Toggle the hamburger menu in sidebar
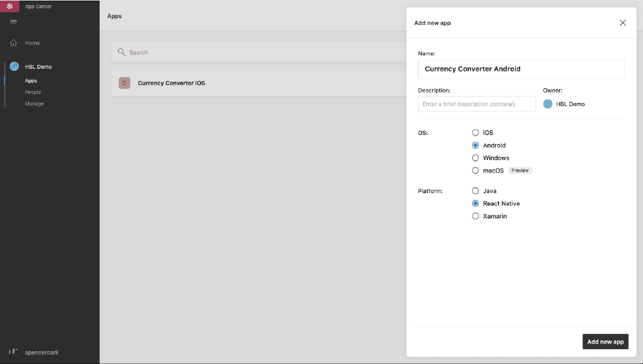 click(x=14, y=22)
